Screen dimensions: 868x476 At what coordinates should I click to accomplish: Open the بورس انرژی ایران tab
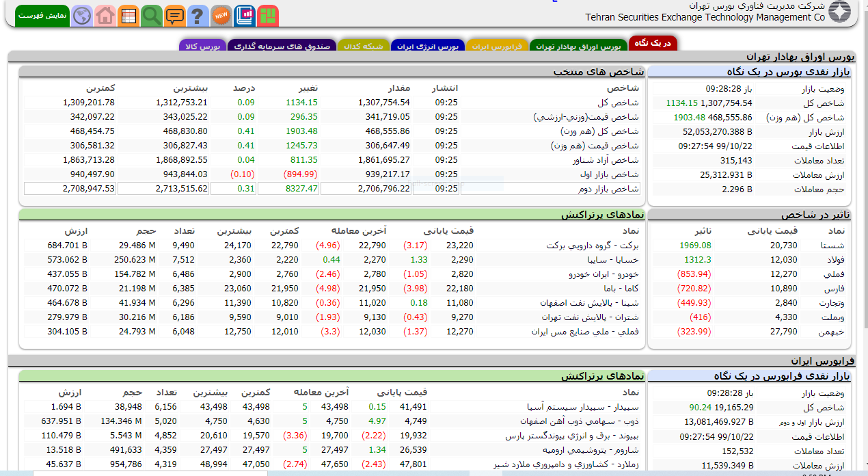(427, 47)
